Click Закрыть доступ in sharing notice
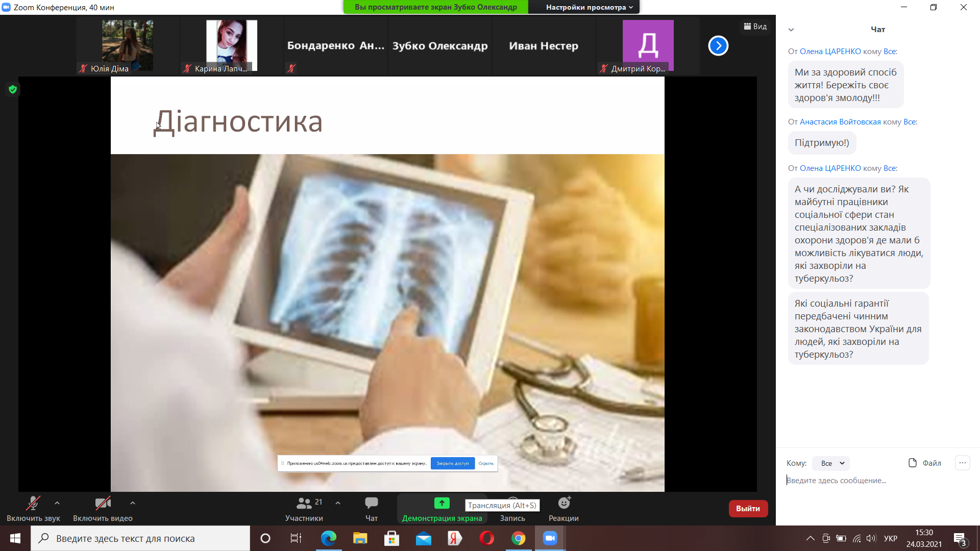The image size is (980, 551). click(x=452, y=463)
